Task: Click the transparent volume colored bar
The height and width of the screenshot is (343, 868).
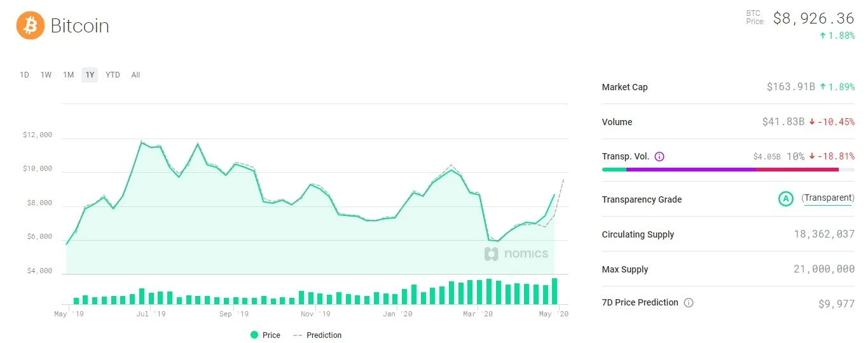Action: 728,170
